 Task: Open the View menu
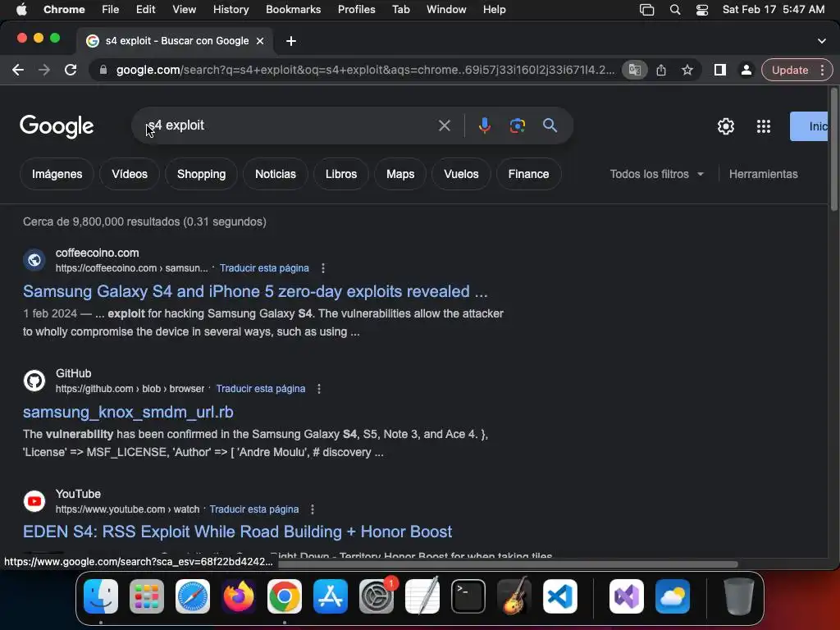point(184,10)
